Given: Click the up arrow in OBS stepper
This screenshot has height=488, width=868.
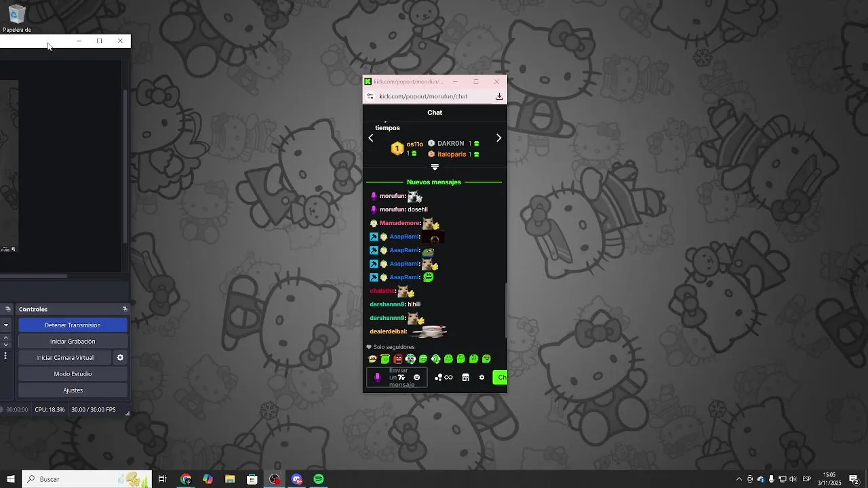Looking at the screenshot, I should point(6,338).
